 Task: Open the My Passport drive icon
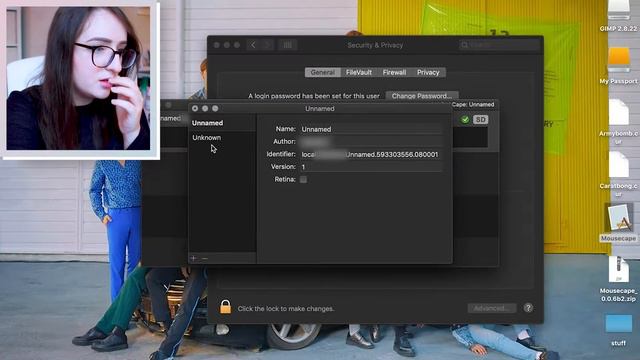click(618, 65)
